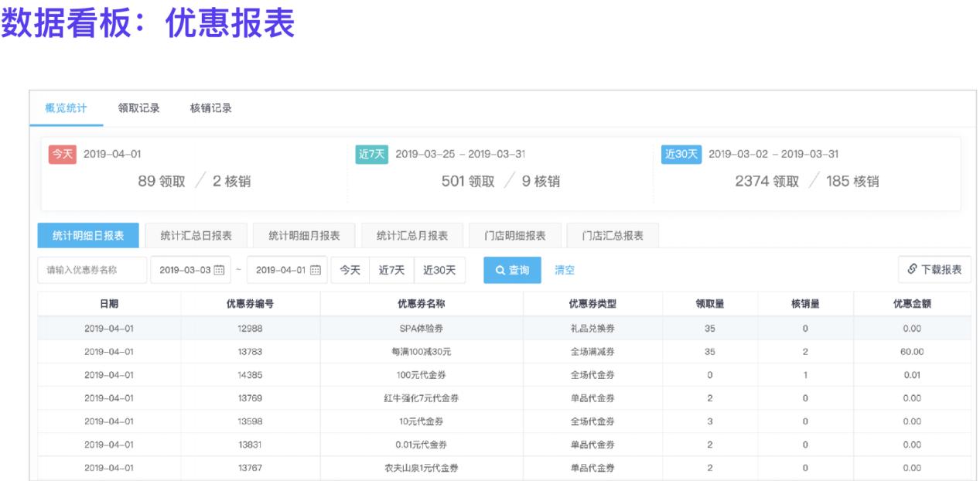Click the link icon beside 下载报表
This screenshot has height=481, width=980.
click(913, 268)
